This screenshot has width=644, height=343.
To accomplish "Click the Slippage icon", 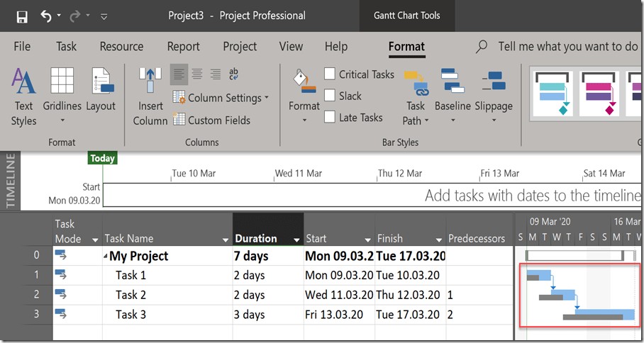I will point(493,91).
